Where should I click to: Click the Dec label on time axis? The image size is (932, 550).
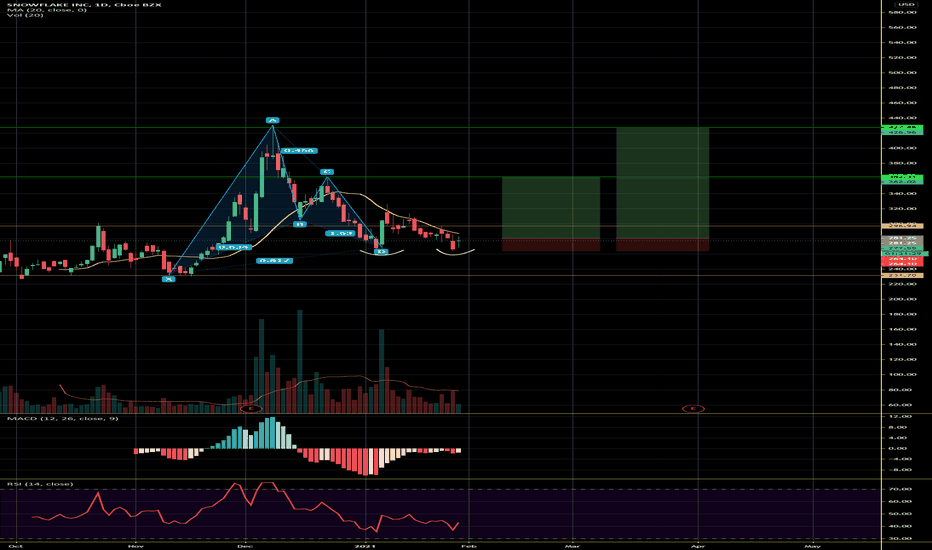[x=245, y=545]
